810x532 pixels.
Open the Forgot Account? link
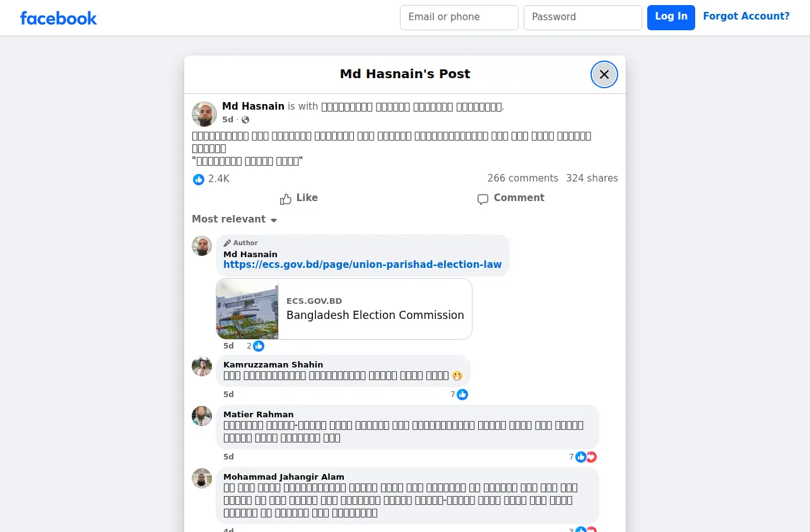[746, 17]
